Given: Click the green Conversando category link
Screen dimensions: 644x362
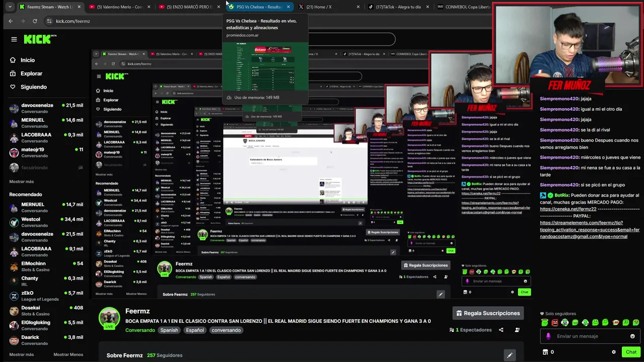Looking at the screenshot, I should (x=140, y=330).
